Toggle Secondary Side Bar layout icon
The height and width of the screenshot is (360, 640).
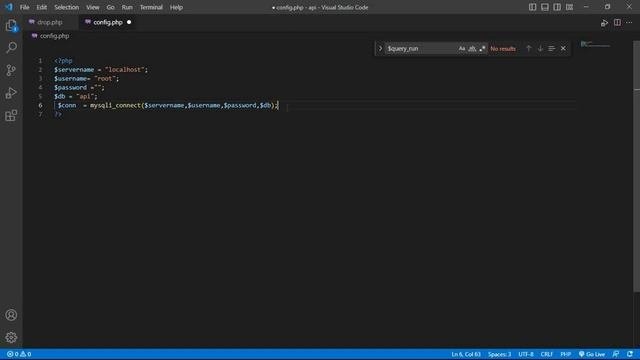557,7
